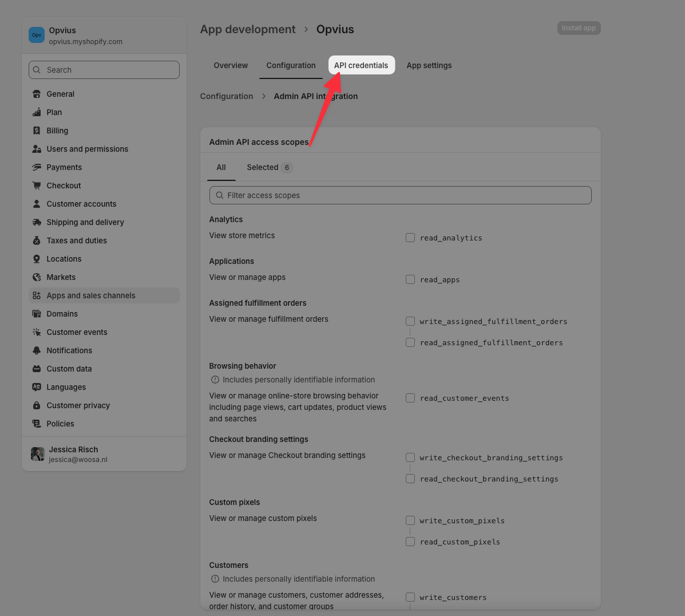Enable the write_custom_pixels checkbox

point(410,521)
